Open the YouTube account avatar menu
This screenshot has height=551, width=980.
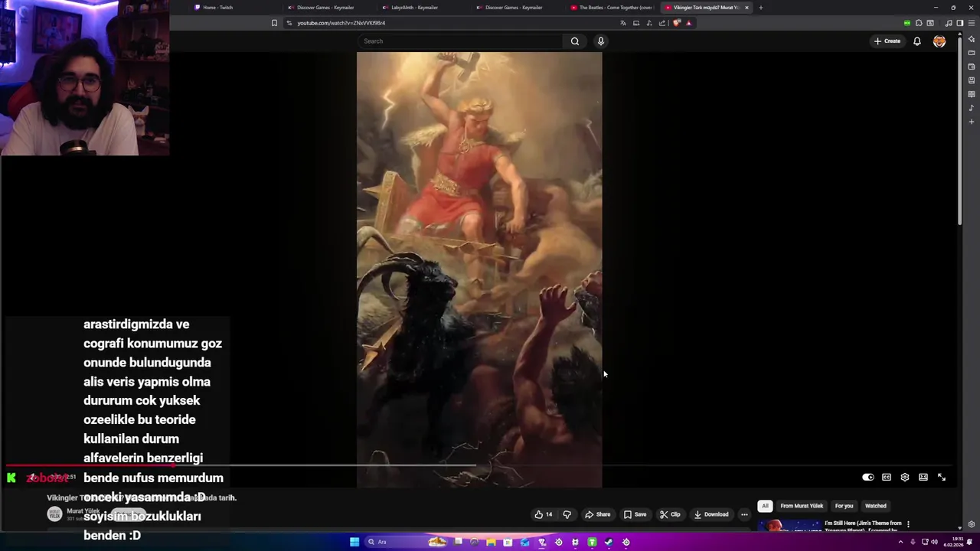[939, 41]
